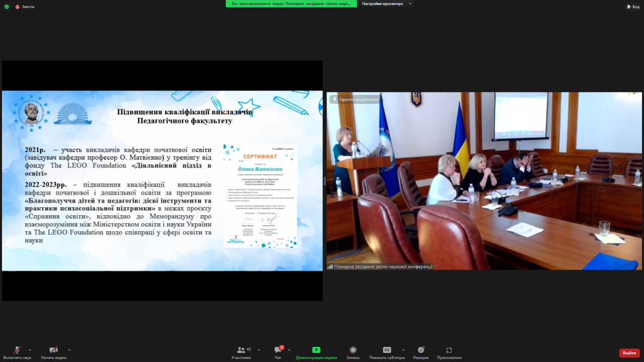Click the red chat notification badge

pyautogui.click(x=282, y=346)
